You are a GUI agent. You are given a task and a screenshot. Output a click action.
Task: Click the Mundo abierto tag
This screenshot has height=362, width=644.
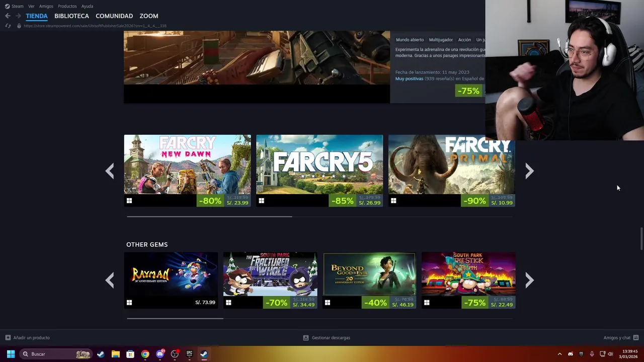click(x=410, y=40)
